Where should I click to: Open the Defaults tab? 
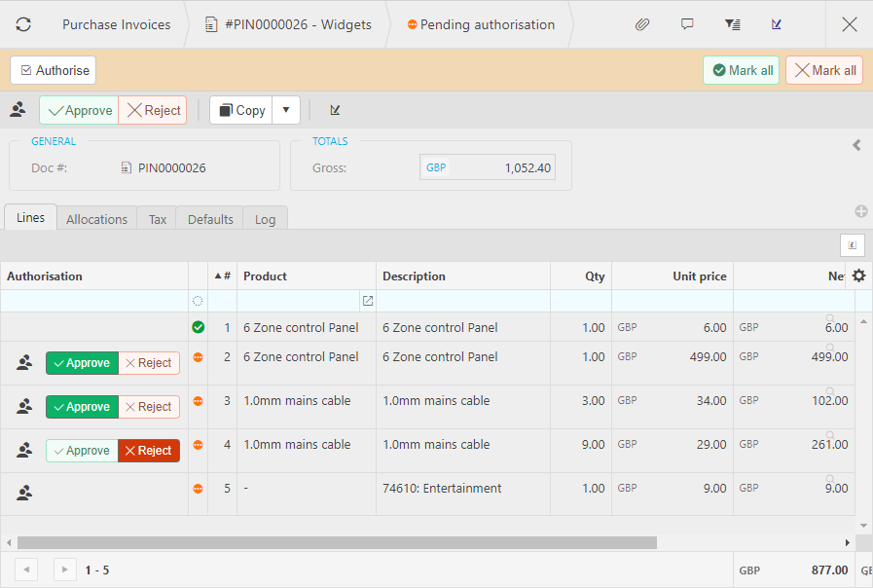click(210, 219)
